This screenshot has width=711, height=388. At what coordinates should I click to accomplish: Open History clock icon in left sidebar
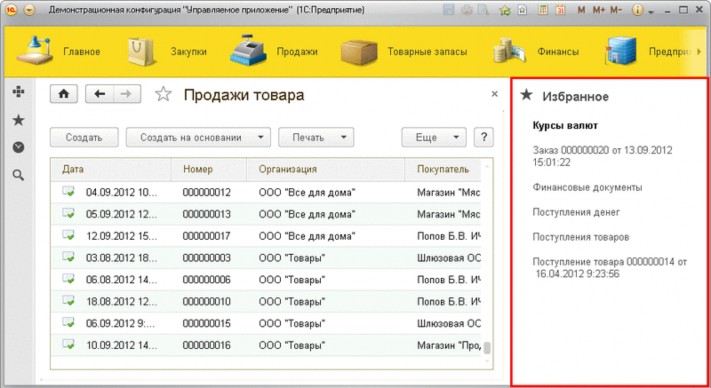19,147
